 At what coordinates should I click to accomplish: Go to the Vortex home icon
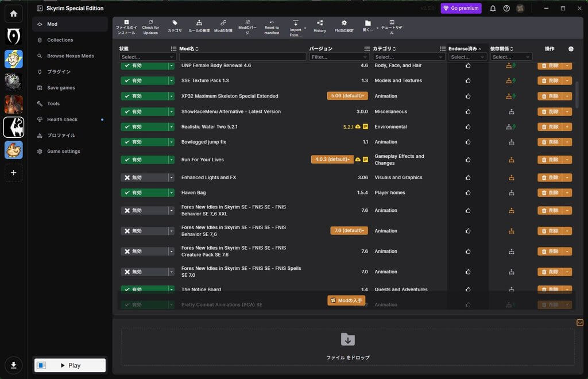(x=14, y=14)
